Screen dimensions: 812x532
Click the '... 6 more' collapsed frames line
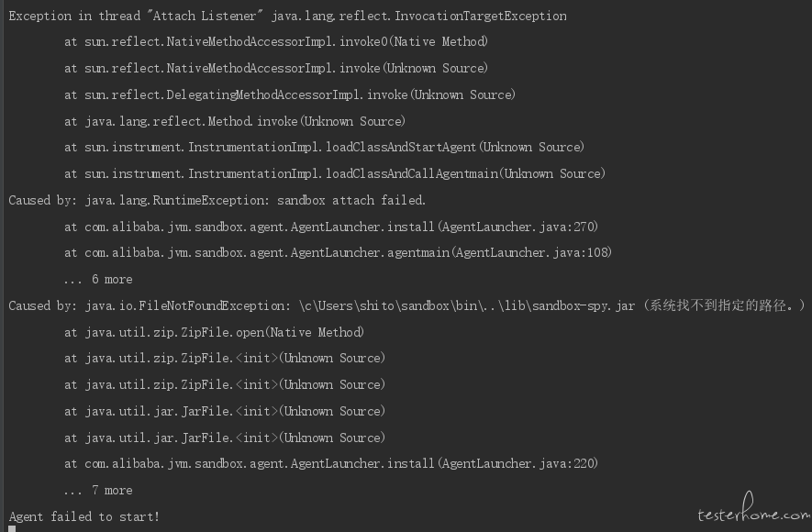tap(98, 280)
